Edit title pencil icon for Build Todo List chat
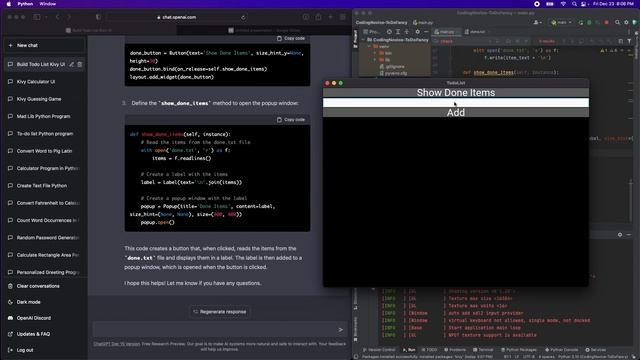 point(72,64)
